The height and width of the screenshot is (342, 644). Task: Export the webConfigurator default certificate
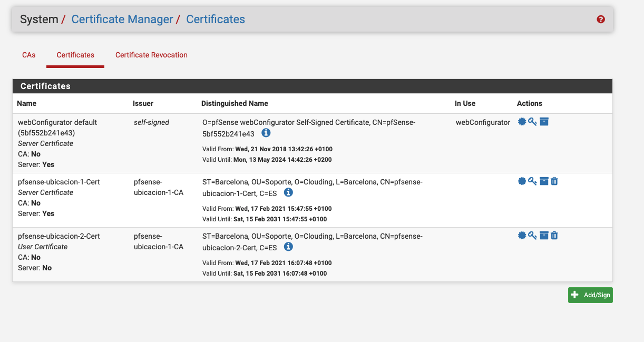(x=522, y=122)
